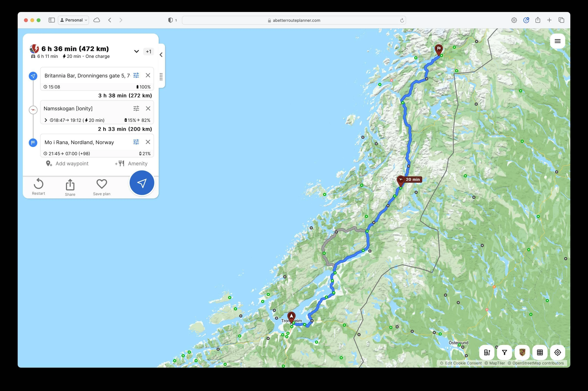588x391 pixels.
Task: Open the privacy report shield
Action: (170, 20)
